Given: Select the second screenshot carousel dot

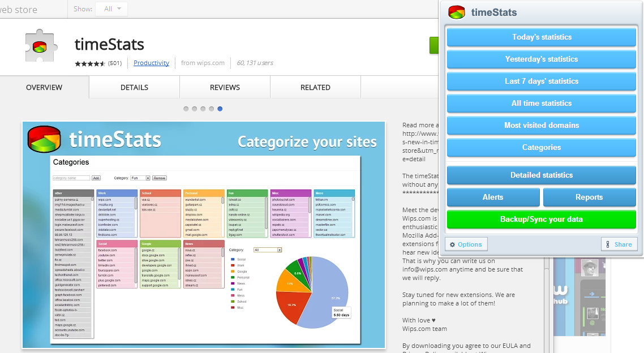Looking at the screenshot, I should [x=195, y=109].
